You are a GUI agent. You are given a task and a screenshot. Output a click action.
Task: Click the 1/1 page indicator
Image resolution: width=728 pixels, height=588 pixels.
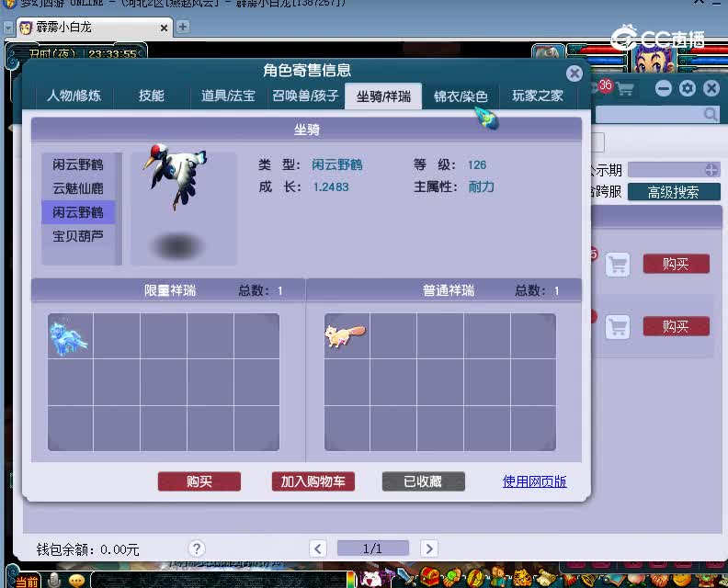click(x=373, y=548)
